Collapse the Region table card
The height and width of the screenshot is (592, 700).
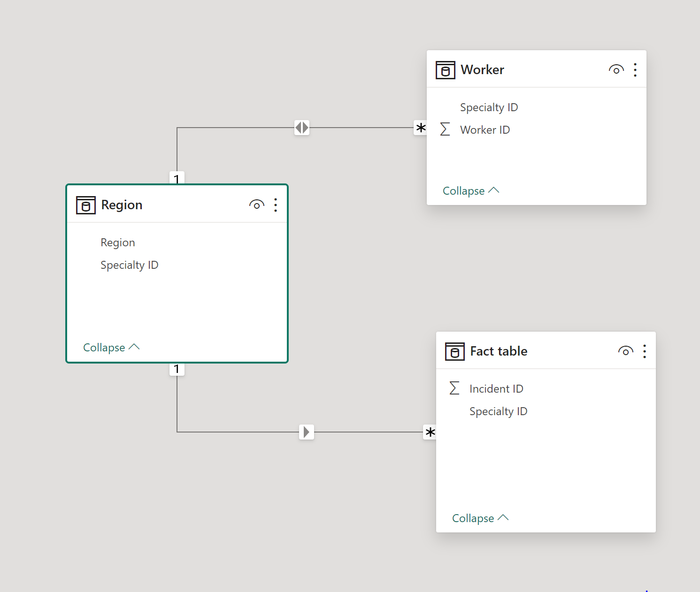111,348
